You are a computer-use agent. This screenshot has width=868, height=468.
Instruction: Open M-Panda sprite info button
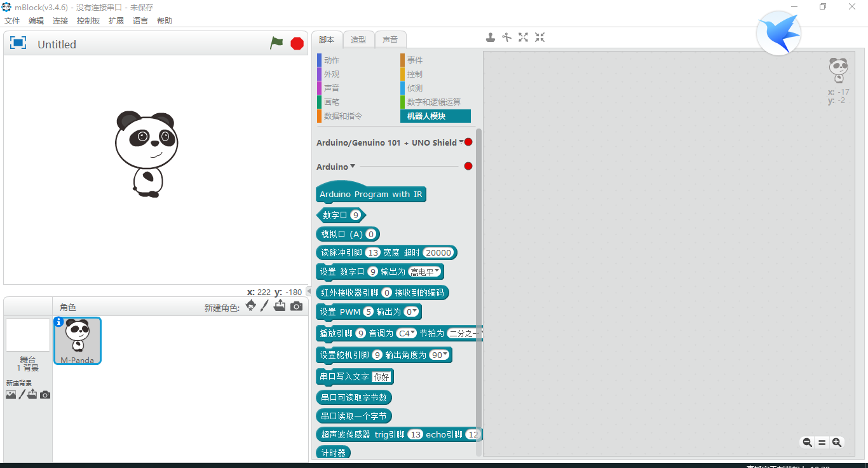tap(59, 322)
